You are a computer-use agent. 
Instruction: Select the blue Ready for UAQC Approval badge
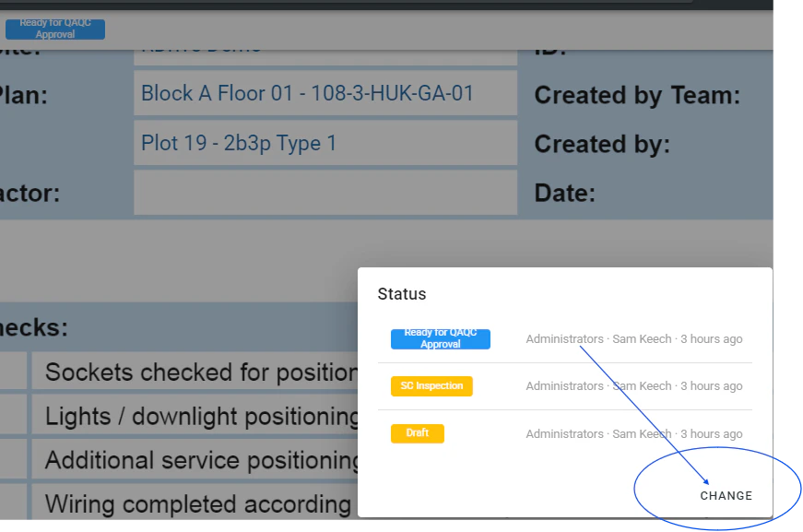tap(440, 338)
